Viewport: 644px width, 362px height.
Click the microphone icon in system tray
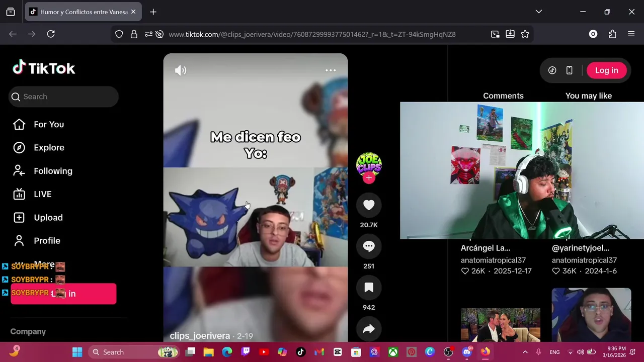point(539,352)
